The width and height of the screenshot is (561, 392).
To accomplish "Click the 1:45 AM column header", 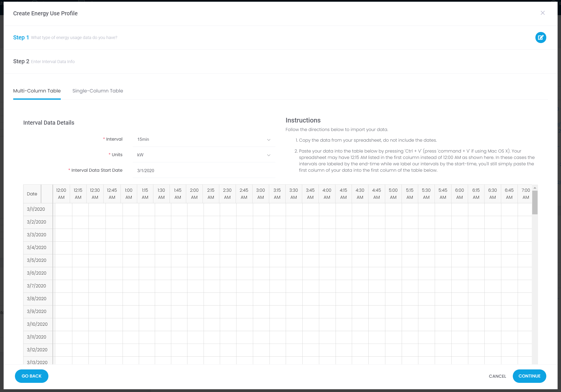I will [x=178, y=194].
